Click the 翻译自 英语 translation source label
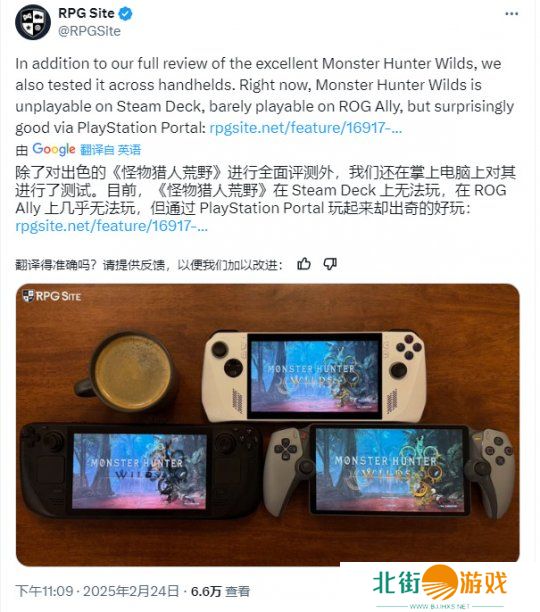The height and width of the screenshot is (612, 540). 110,149
